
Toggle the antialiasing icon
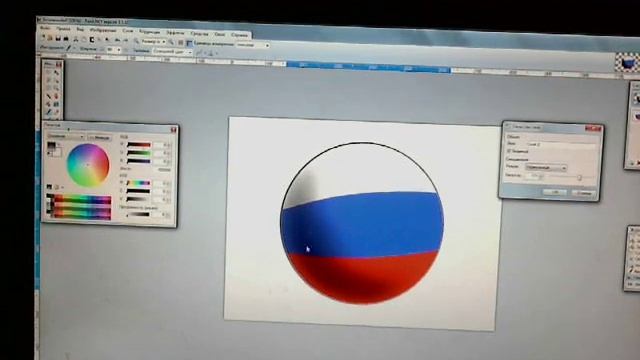coord(199,53)
